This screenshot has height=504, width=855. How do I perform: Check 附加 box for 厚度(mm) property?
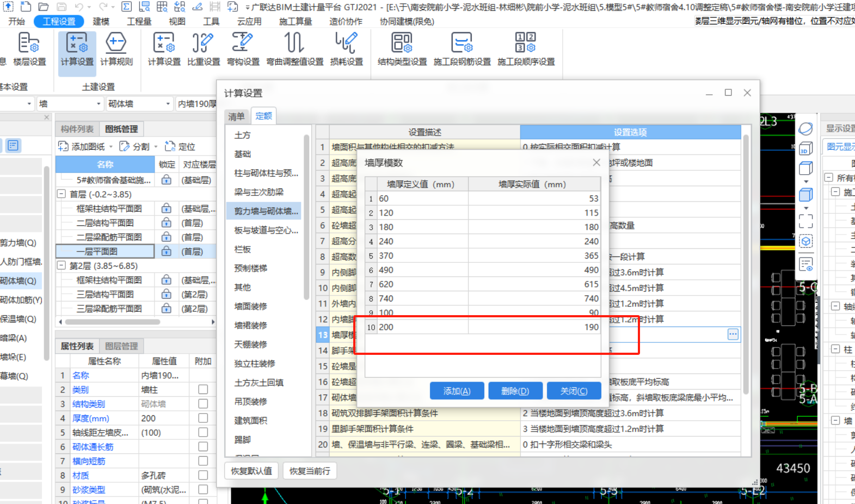click(x=203, y=418)
